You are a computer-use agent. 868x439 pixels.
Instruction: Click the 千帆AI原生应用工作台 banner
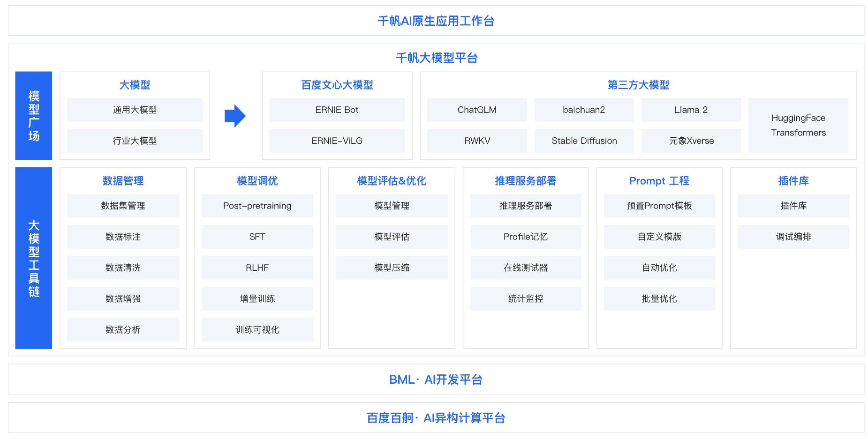tap(436, 21)
